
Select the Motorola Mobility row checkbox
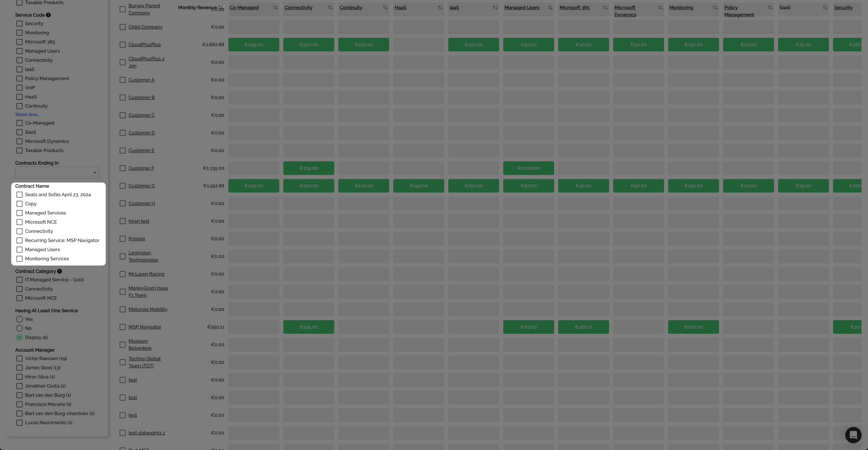[x=123, y=309]
